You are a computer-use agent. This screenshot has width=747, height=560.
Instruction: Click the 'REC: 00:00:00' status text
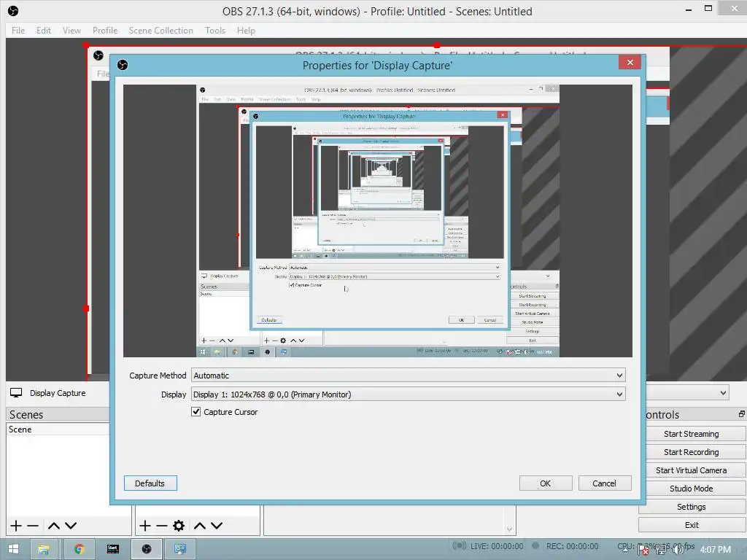(572, 546)
